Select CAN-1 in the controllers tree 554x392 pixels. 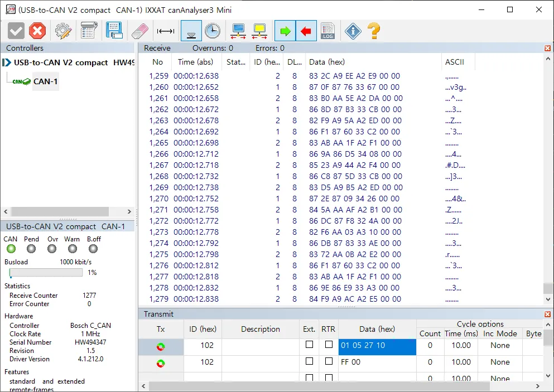click(45, 81)
